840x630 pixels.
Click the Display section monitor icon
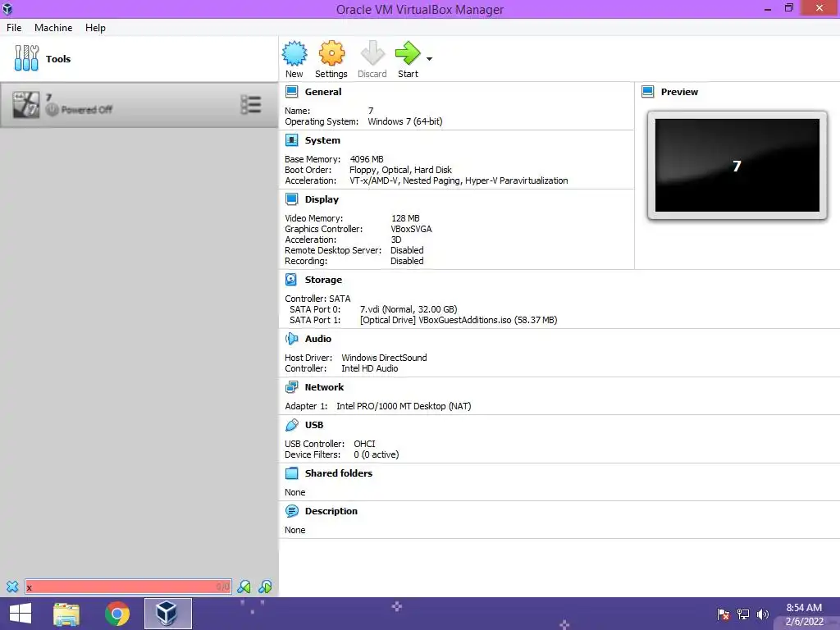tap(291, 199)
